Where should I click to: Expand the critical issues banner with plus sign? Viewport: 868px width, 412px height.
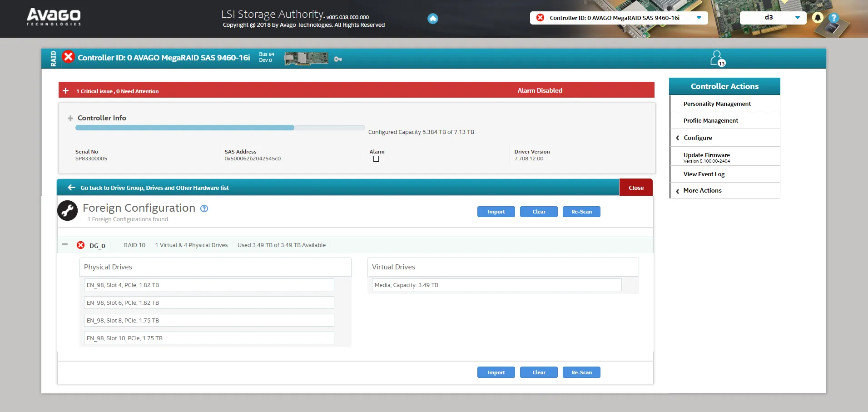click(x=66, y=90)
